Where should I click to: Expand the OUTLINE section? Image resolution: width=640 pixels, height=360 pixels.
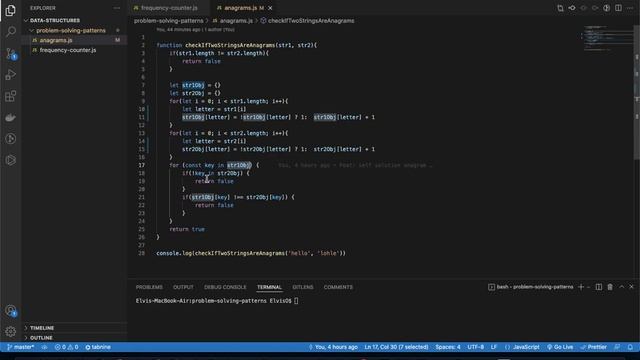pos(41,338)
